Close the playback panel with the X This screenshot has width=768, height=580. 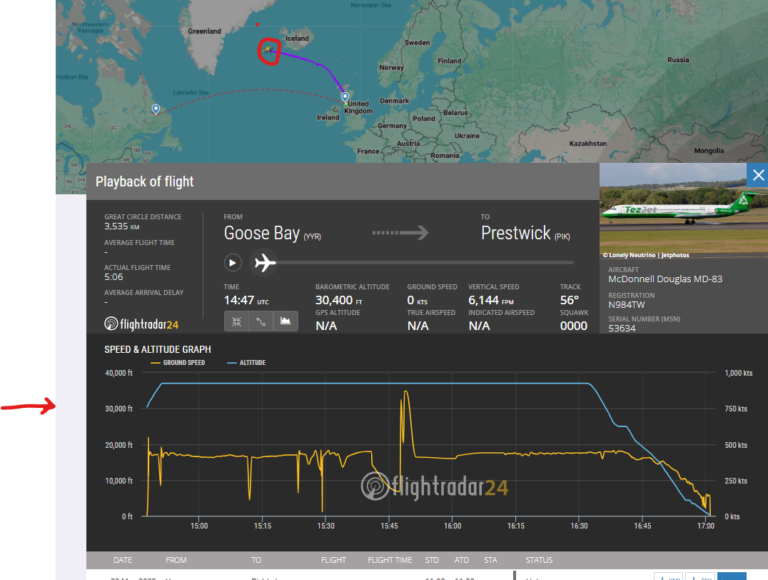[758, 175]
